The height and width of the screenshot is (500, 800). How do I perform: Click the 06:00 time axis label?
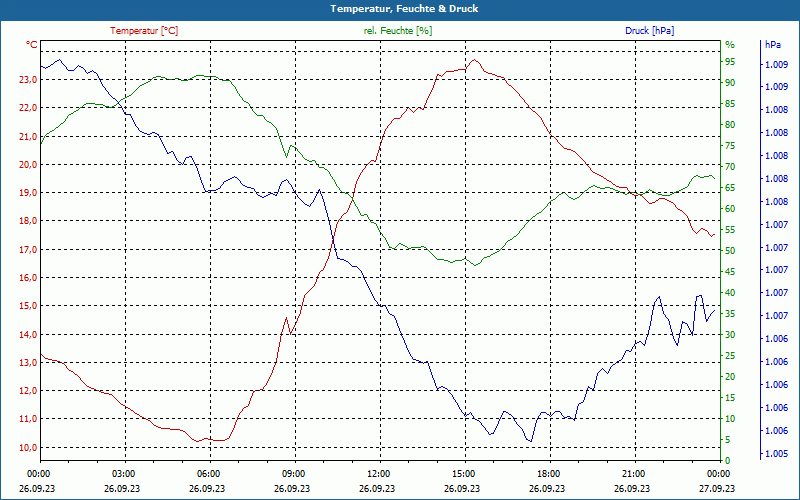207,473
